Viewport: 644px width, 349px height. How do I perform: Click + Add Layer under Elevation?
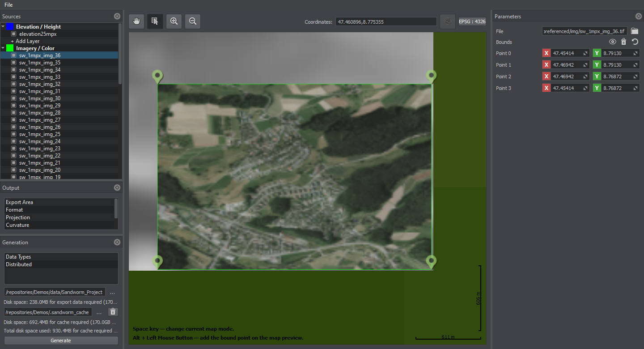point(25,41)
